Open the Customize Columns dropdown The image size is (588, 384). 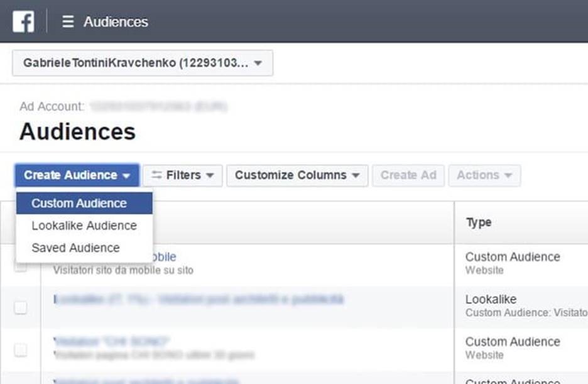pyautogui.click(x=297, y=175)
